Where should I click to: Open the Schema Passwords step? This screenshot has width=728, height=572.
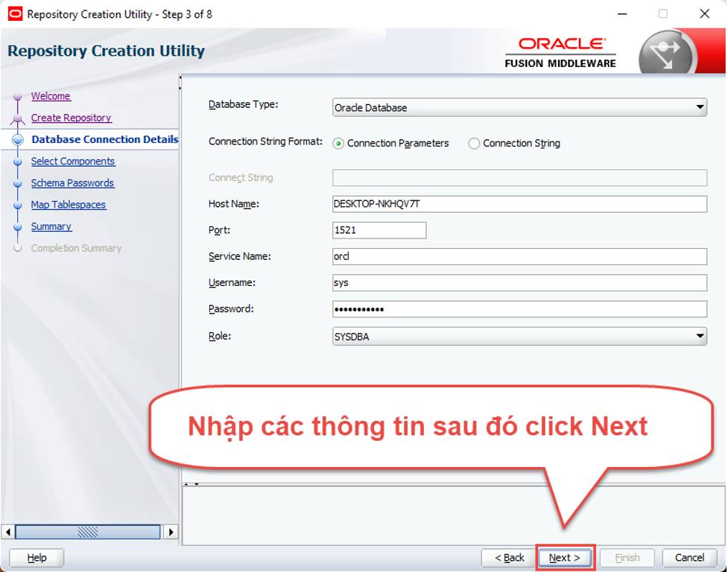(72, 182)
